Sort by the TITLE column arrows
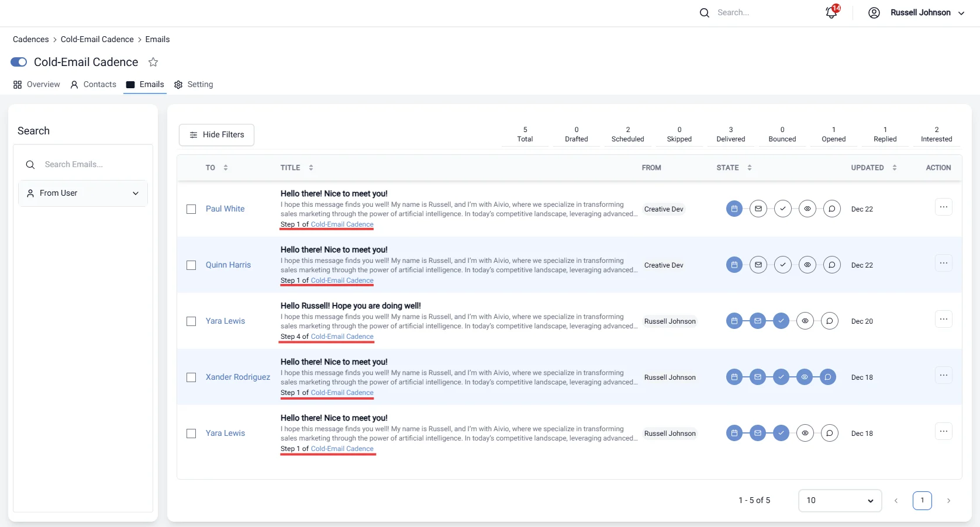Image resolution: width=980 pixels, height=527 pixels. [311, 168]
